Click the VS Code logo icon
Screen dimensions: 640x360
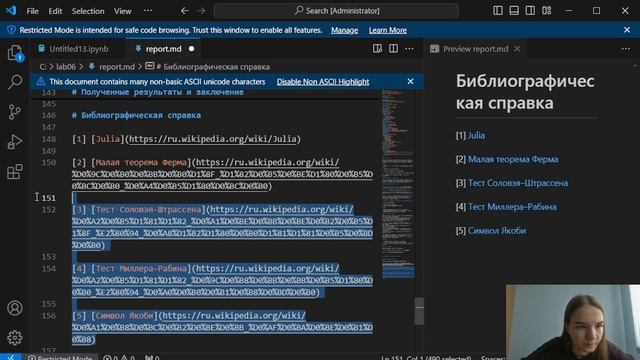[x=11, y=11]
